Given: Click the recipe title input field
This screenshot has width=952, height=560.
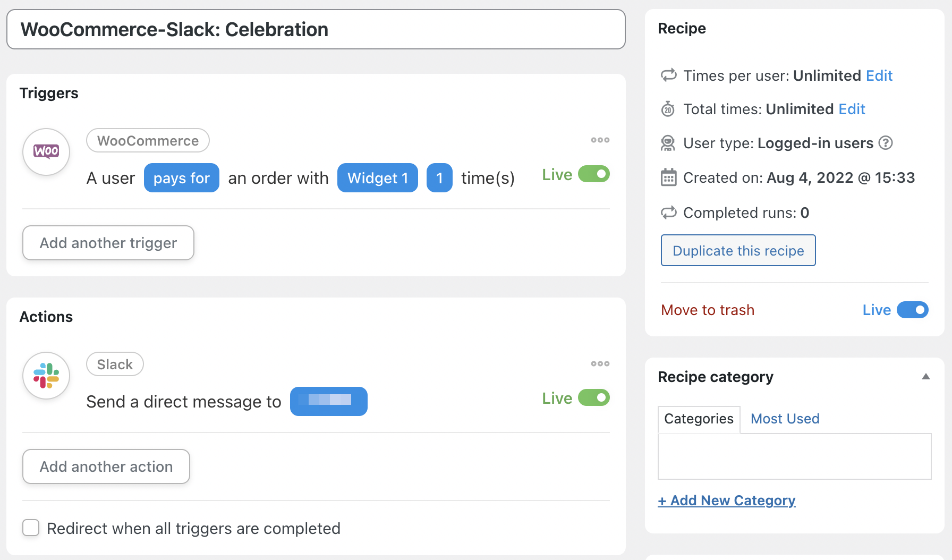Looking at the screenshot, I should coord(316,29).
